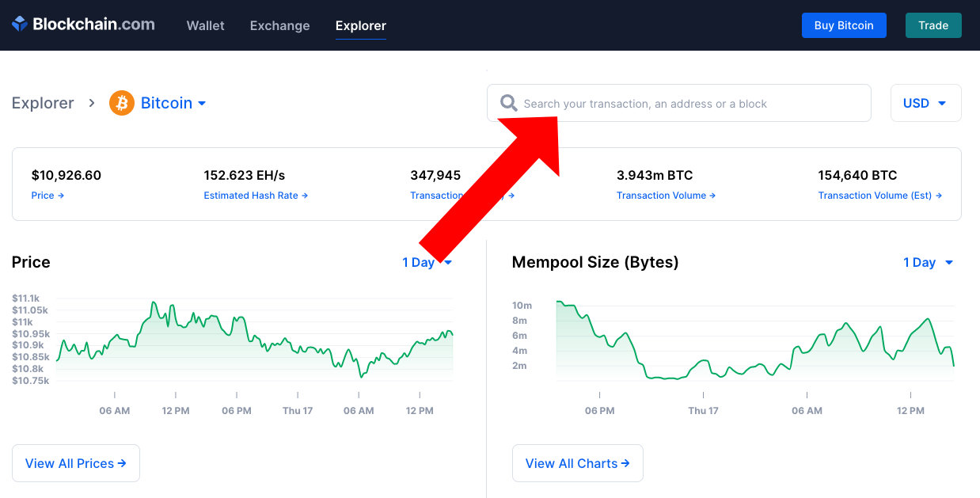Click the Thu 17 label on Price chart
Screen dimensions: 980x498
pyautogui.click(x=298, y=411)
